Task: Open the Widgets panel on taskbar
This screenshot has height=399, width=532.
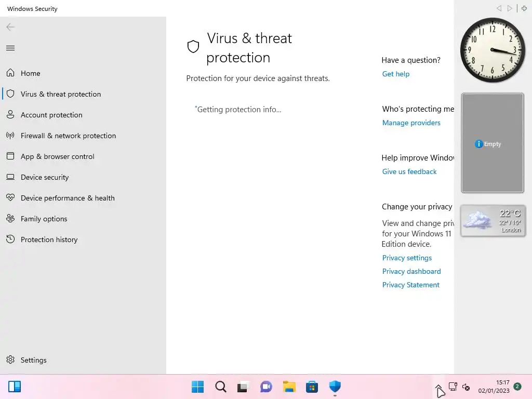Action: tap(15, 387)
